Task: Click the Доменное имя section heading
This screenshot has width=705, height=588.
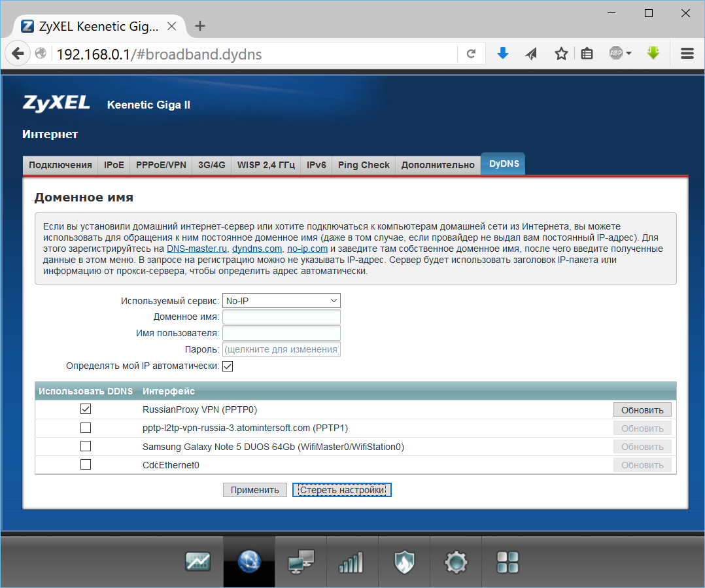Action: click(84, 198)
